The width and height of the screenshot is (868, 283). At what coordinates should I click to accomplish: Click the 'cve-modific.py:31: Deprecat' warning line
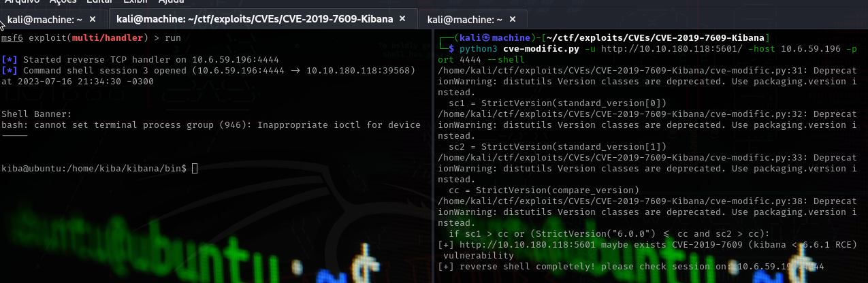tap(647, 70)
